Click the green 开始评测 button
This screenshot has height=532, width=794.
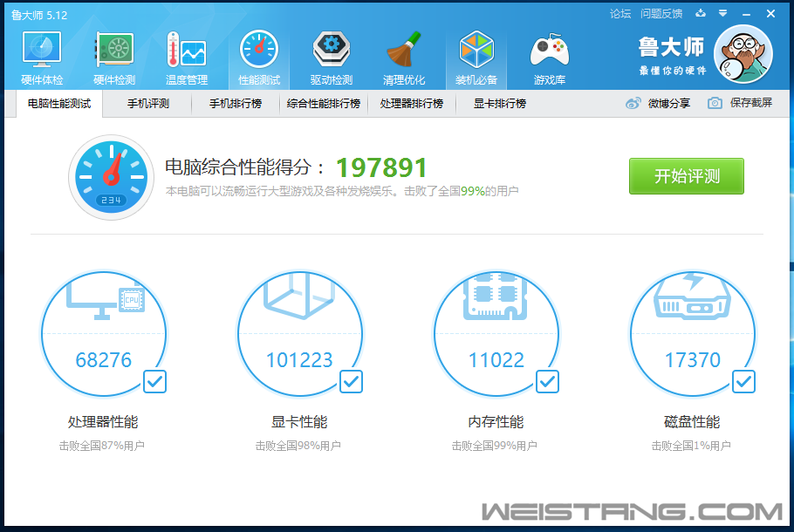pos(686,176)
